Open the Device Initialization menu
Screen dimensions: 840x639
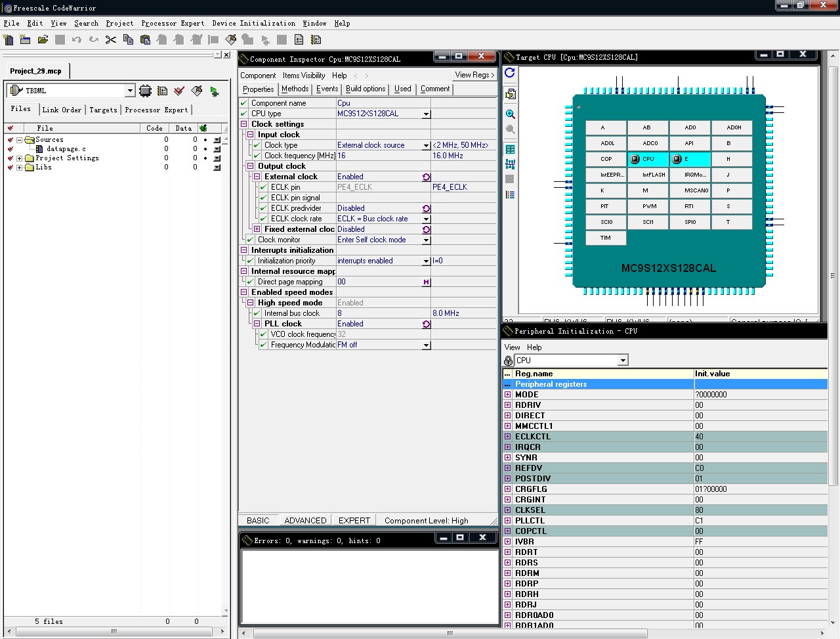coord(253,23)
